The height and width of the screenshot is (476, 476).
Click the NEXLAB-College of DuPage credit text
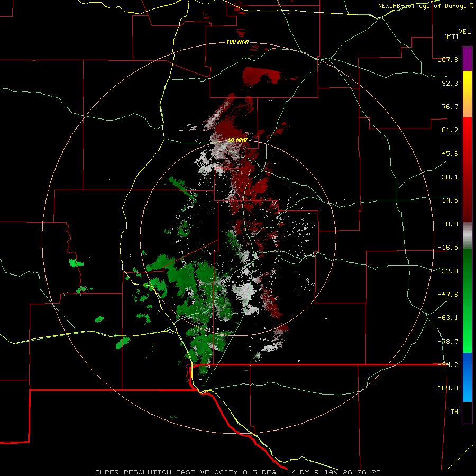click(x=425, y=6)
